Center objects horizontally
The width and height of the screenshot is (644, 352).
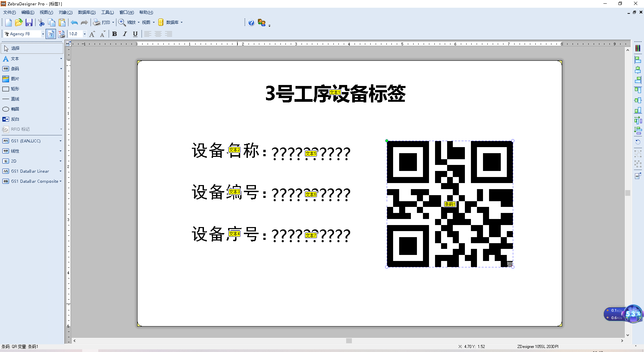pyautogui.click(x=638, y=70)
